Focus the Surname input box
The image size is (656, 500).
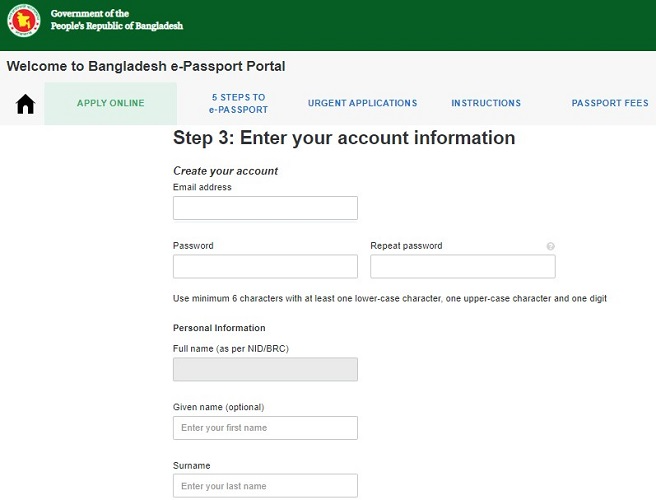coord(265,486)
